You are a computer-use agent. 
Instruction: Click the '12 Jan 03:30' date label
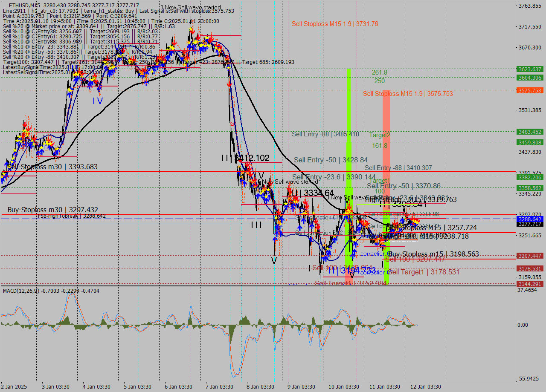coord(426,387)
